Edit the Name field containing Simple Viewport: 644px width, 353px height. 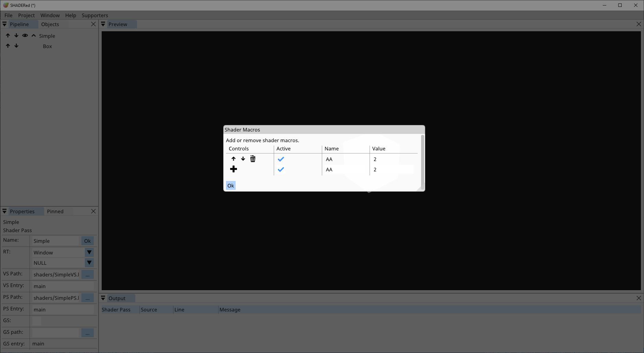click(56, 241)
